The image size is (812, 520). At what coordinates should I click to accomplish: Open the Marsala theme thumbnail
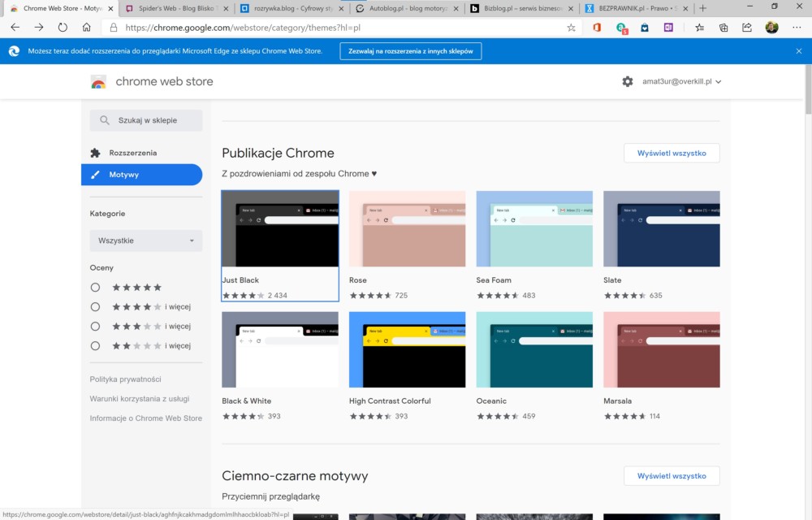(x=661, y=349)
